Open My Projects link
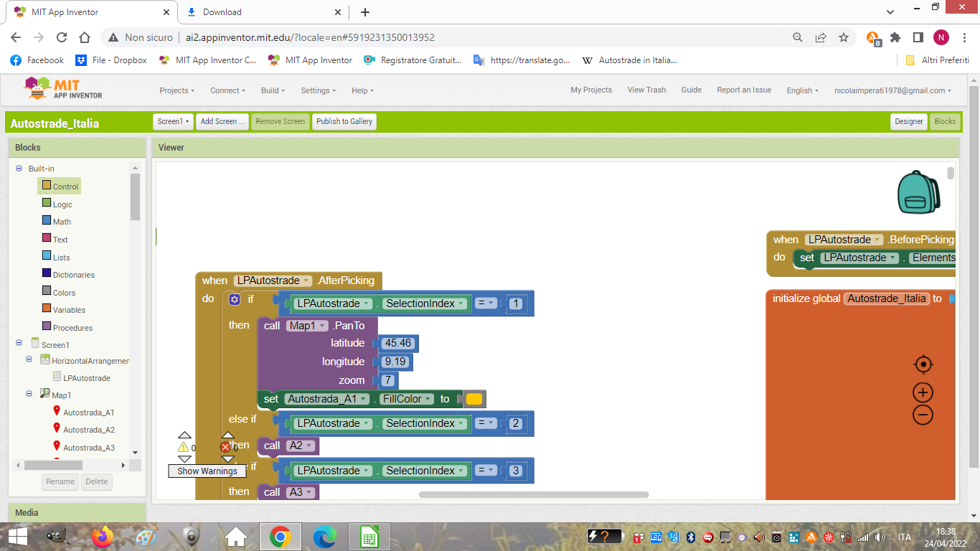980x551 pixels. (591, 90)
